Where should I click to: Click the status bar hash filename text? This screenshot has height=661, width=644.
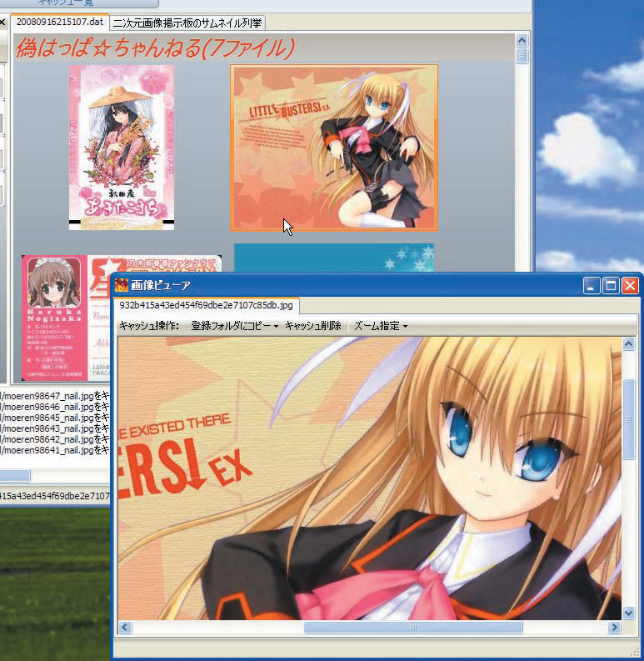[55, 496]
